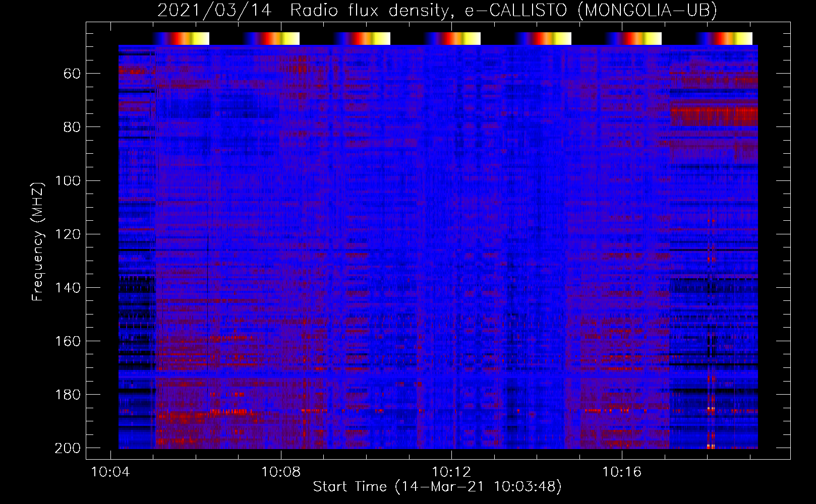Select the 200 MHz frequency tick label
This screenshot has width=816, height=504.
pyautogui.click(x=68, y=448)
